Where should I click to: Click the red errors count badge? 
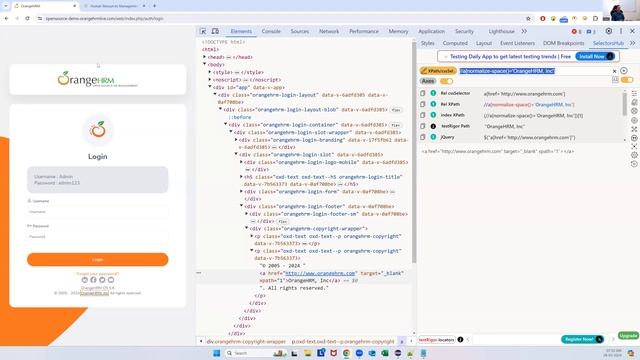pos(576,31)
